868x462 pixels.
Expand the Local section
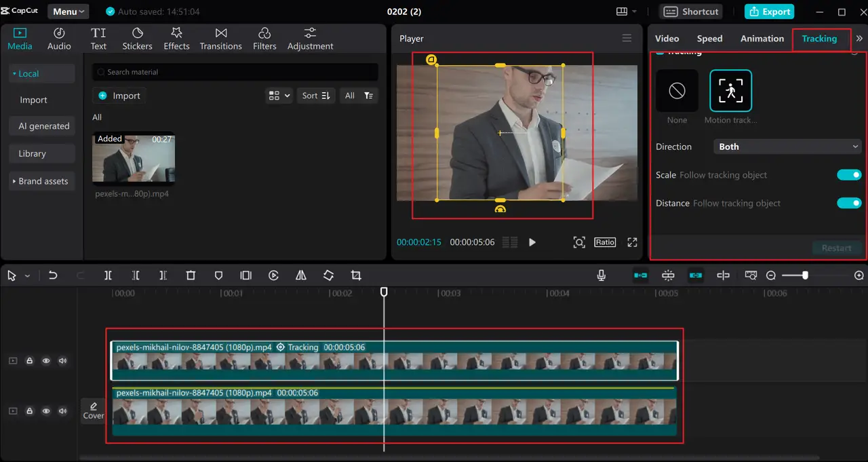click(x=42, y=73)
